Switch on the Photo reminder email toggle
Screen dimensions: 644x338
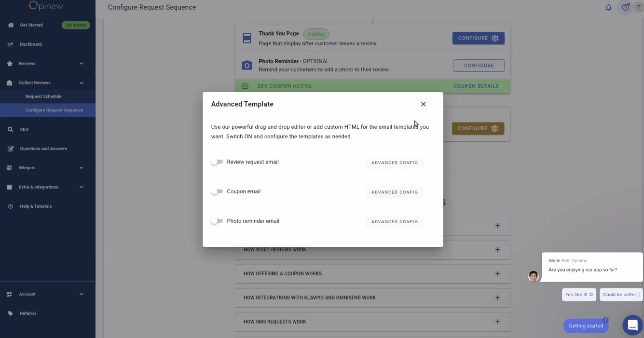(217, 221)
